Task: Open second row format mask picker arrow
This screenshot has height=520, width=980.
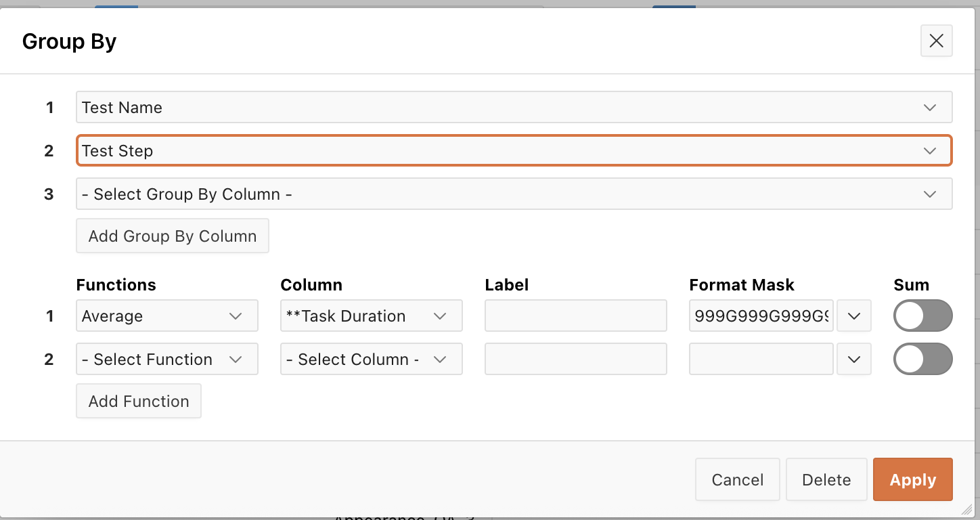Action: (854, 360)
